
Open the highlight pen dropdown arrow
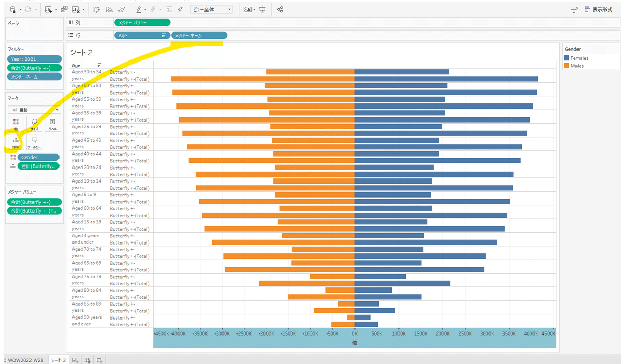point(145,9)
